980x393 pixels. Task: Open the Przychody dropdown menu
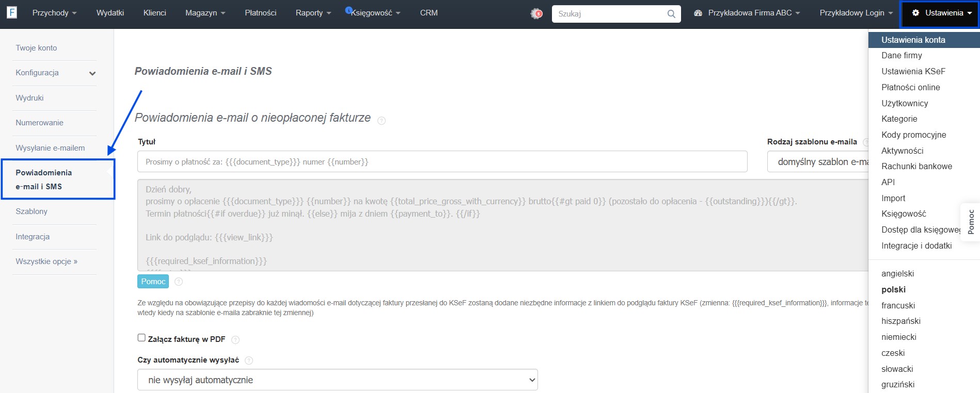point(54,13)
